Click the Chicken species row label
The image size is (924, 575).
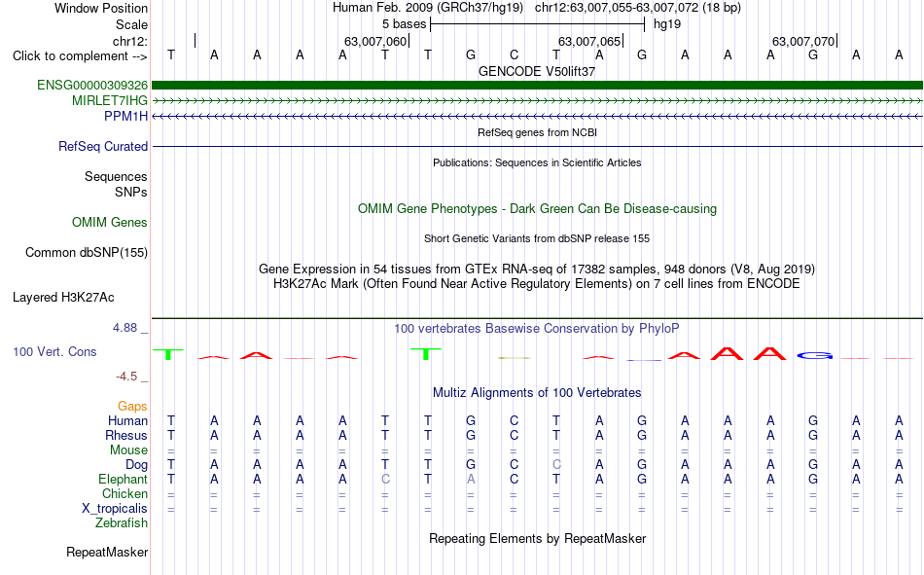(124, 493)
